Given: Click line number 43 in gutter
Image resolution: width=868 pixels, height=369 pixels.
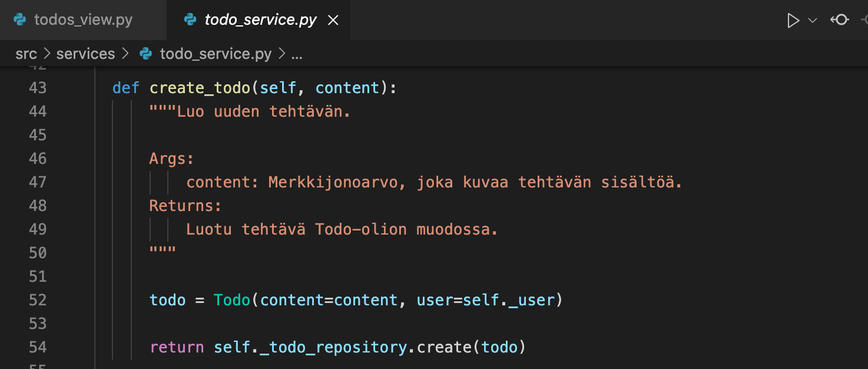Looking at the screenshot, I should (38, 88).
